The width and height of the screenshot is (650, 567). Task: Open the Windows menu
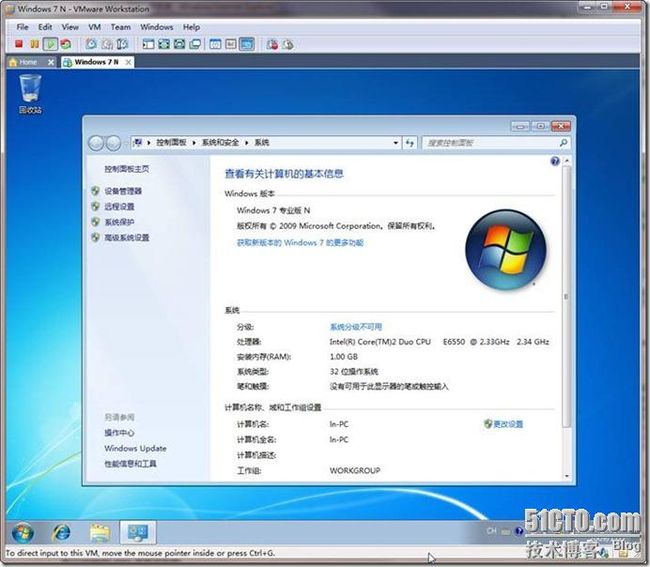(157, 27)
